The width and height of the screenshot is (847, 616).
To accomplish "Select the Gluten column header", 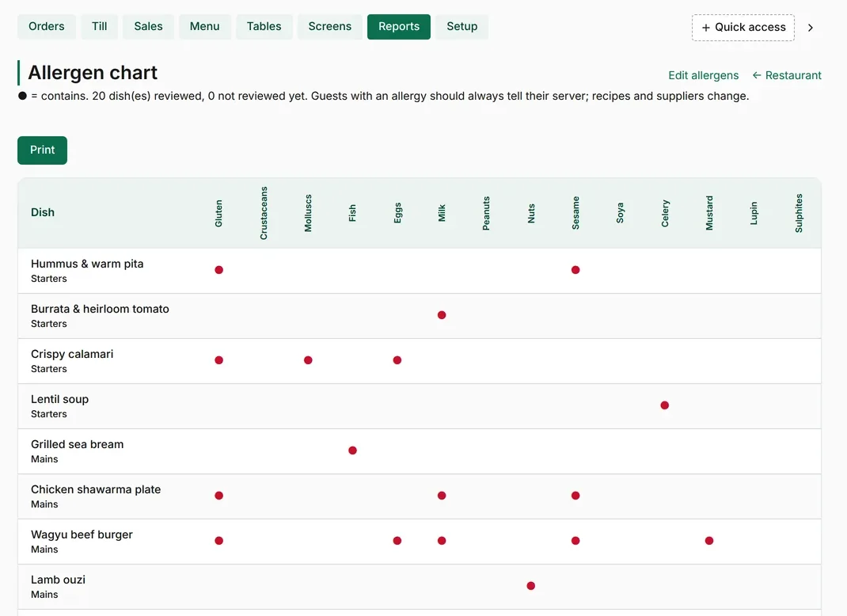I will (x=218, y=214).
